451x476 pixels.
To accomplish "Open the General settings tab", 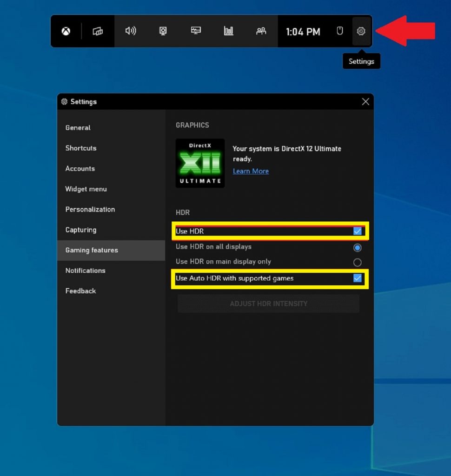I will click(78, 128).
